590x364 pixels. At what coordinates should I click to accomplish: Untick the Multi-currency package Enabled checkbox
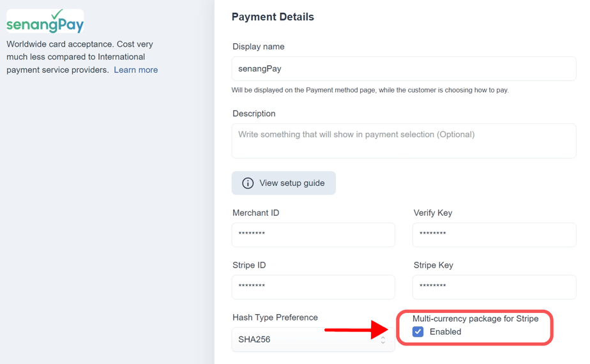[418, 331]
